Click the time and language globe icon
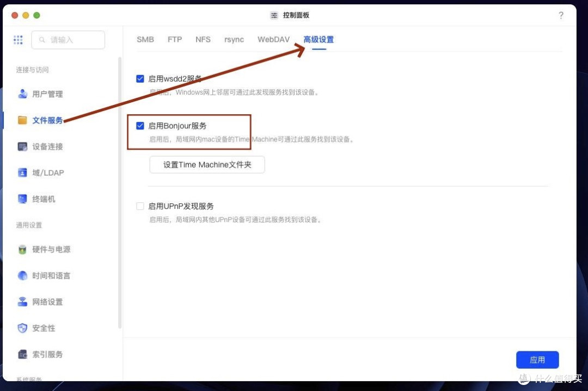 tap(22, 276)
